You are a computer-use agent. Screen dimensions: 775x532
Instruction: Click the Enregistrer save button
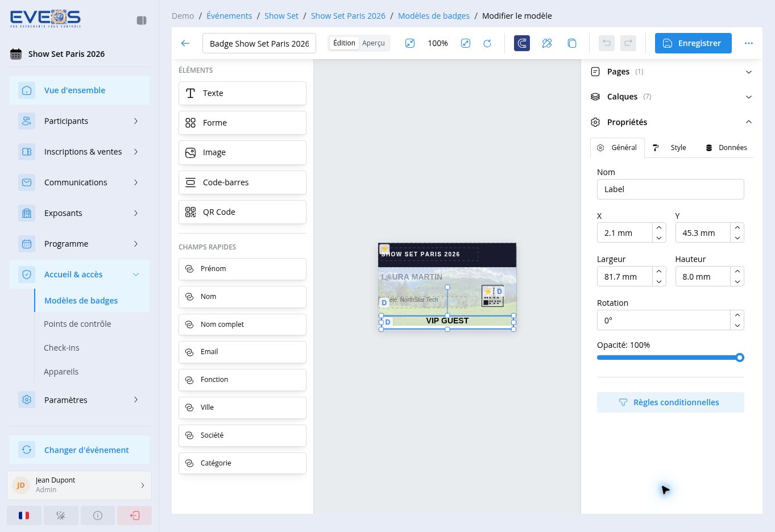pos(693,43)
